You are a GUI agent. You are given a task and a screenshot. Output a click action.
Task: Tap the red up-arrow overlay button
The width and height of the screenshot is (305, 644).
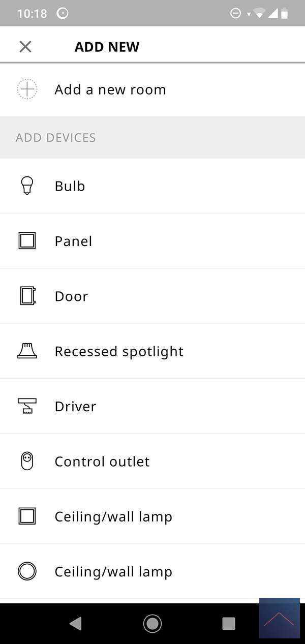279,618
